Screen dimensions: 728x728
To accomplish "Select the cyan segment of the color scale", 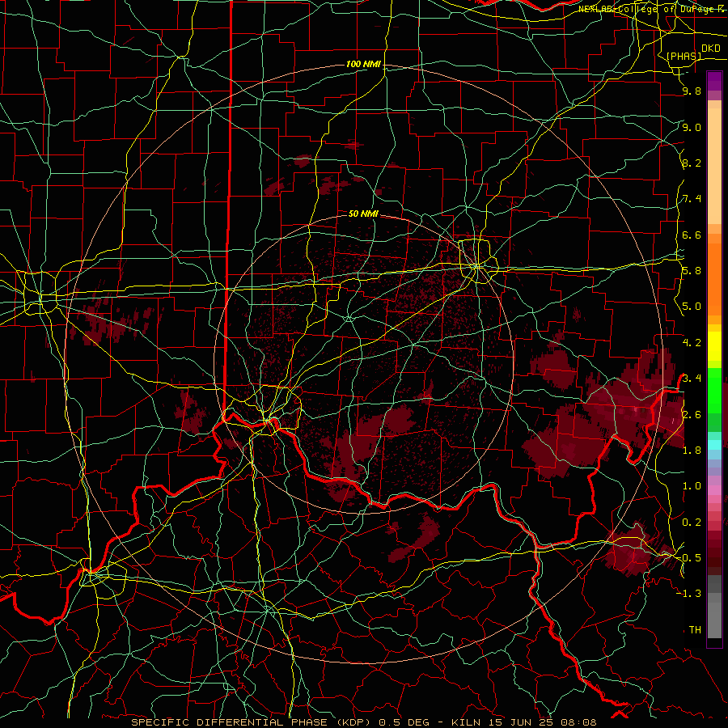I will (x=714, y=445).
